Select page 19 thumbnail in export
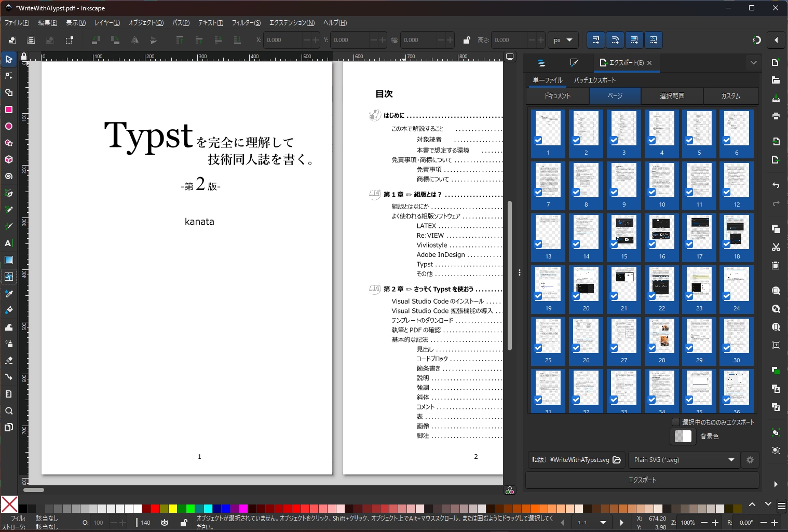788x532 pixels. pos(548,289)
